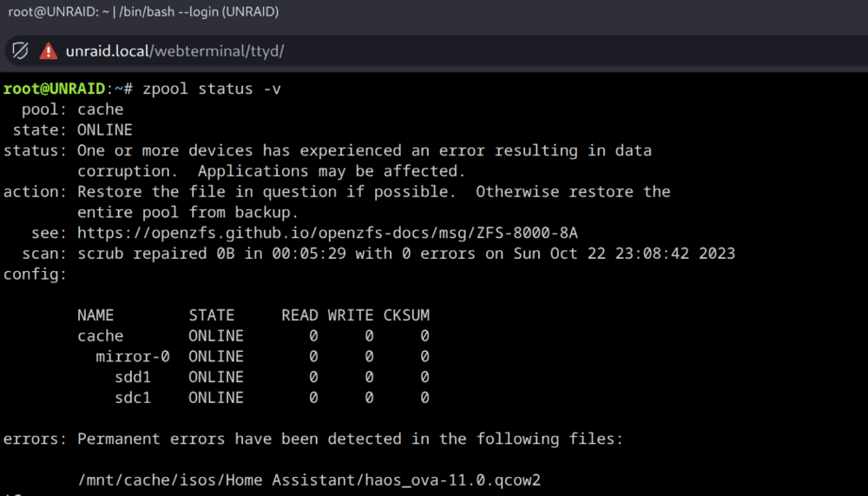Click the text 'Permanent errors have been detected'

tap(240, 439)
